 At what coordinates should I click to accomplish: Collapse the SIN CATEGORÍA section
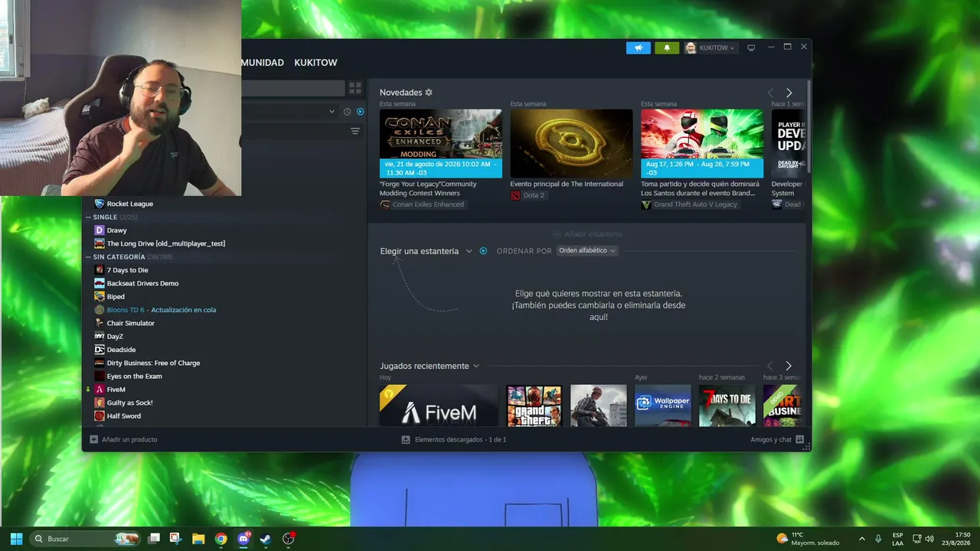tap(89, 257)
